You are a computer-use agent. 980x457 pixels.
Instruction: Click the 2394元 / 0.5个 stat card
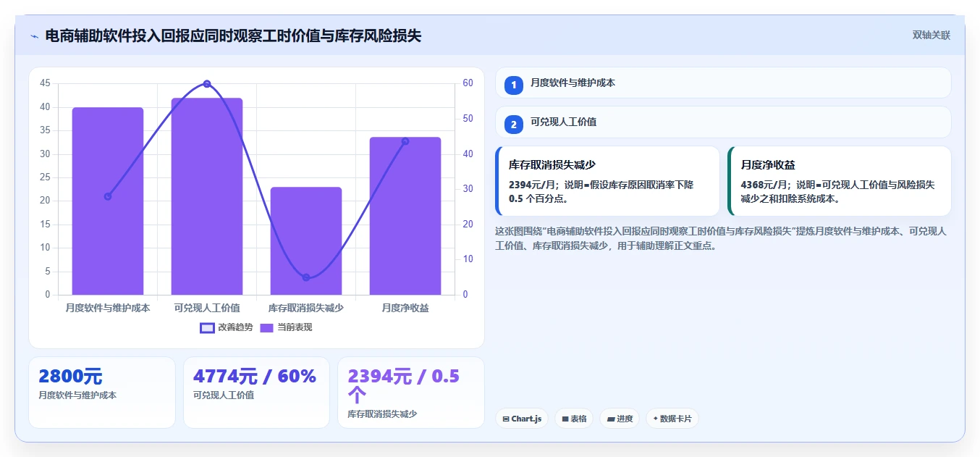coord(411,393)
